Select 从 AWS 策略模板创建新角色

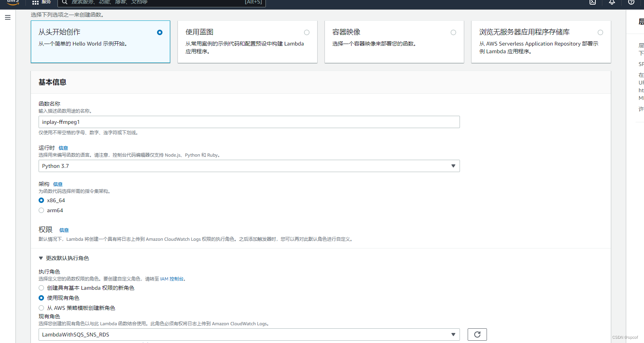(41, 308)
